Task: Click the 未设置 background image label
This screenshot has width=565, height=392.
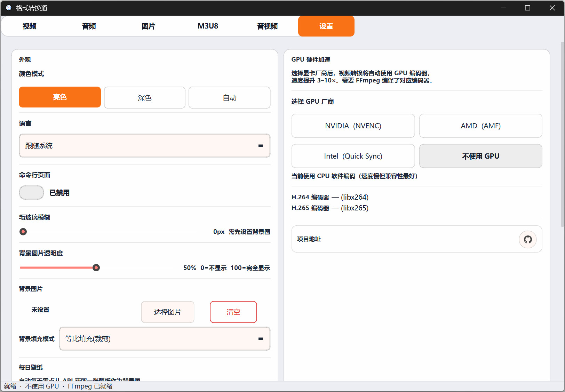Action: pyautogui.click(x=40, y=310)
